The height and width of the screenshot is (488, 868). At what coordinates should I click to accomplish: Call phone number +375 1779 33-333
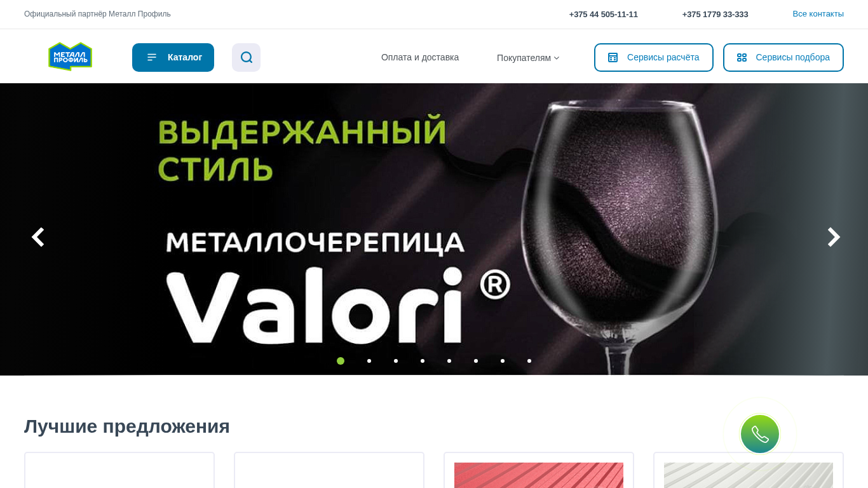(x=715, y=14)
